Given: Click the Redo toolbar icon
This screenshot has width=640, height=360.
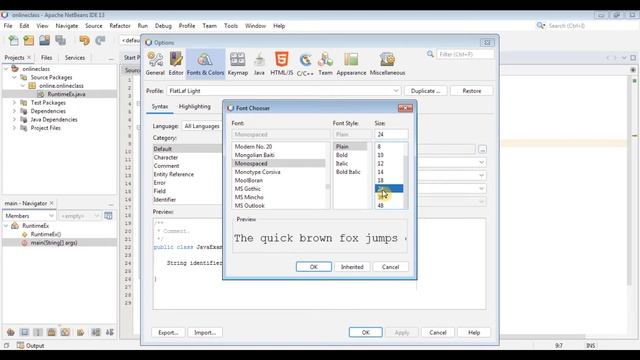Looking at the screenshot, I should pos(100,40).
